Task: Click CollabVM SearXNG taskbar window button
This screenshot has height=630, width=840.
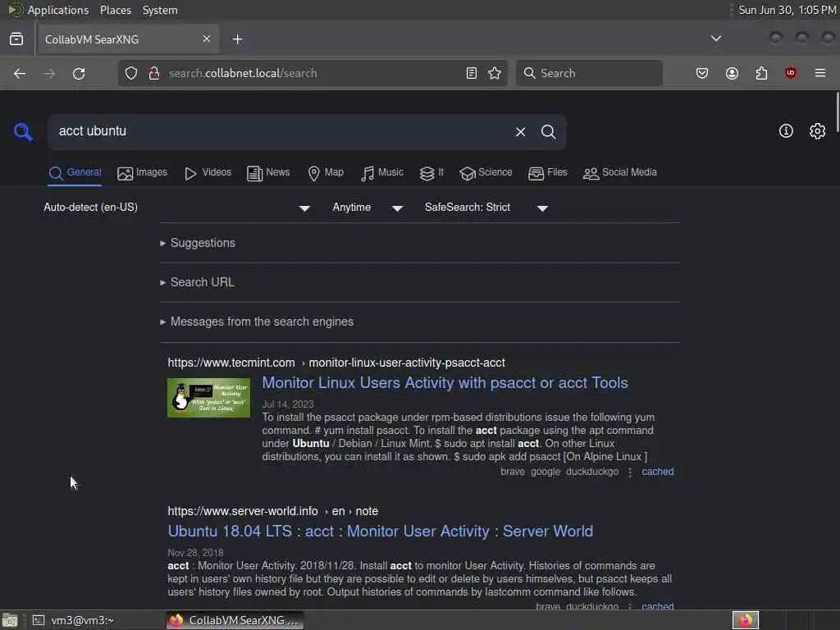Action: coord(235,620)
